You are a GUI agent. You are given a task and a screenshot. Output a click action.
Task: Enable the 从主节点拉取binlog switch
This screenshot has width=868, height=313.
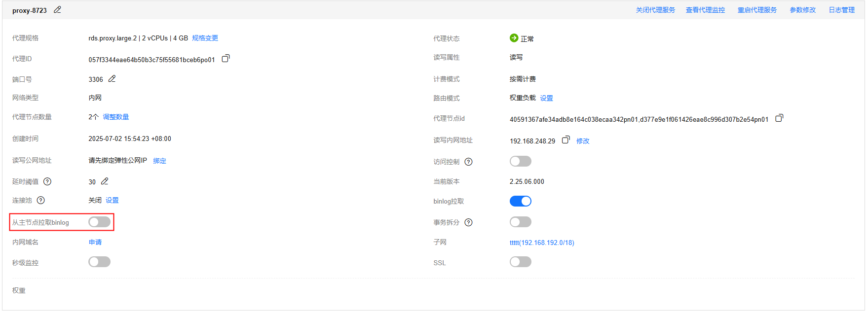(99, 222)
